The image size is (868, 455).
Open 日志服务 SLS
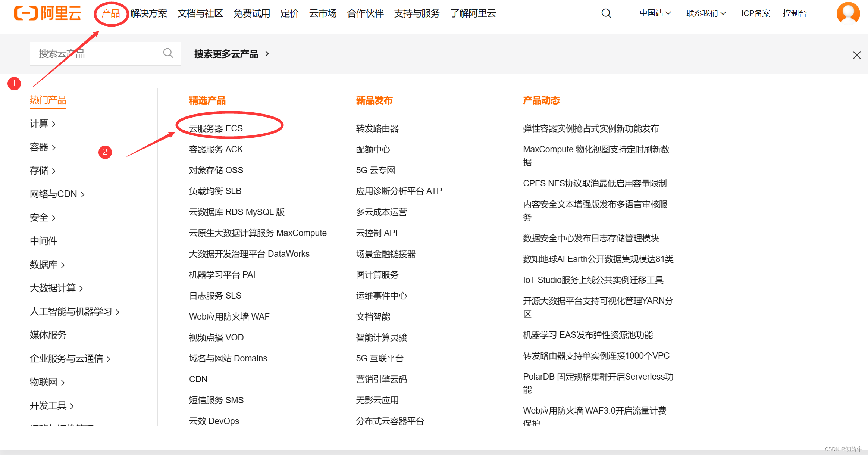click(215, 296)
